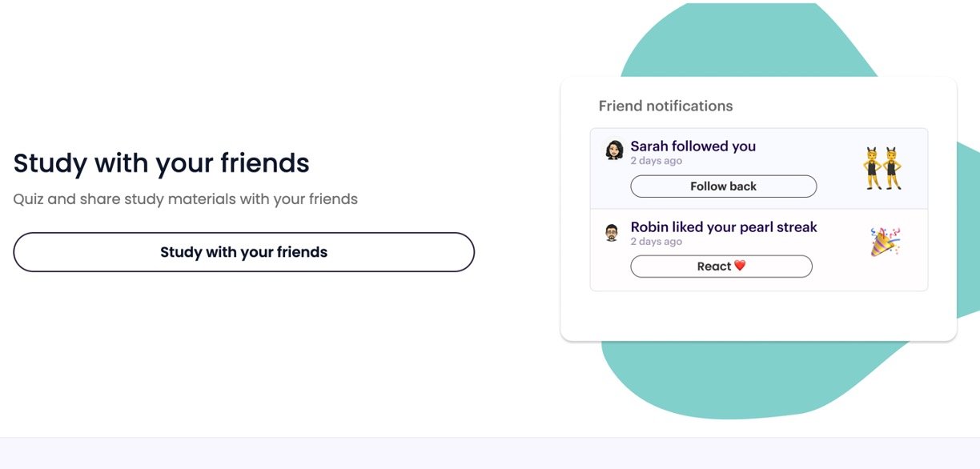The height and width of the screenshot is (469, 980).
Task: Click Sarah's avatar icon
Action: pyautogui.click(x=614, y=150)
